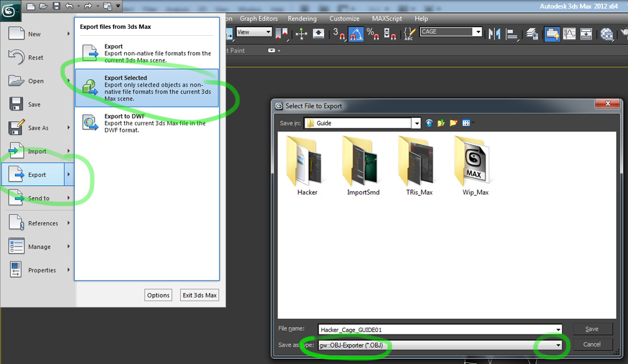Toggle Percent Snap in main toolbar
The width and height of the screenshot is (628, 364).
373,34
